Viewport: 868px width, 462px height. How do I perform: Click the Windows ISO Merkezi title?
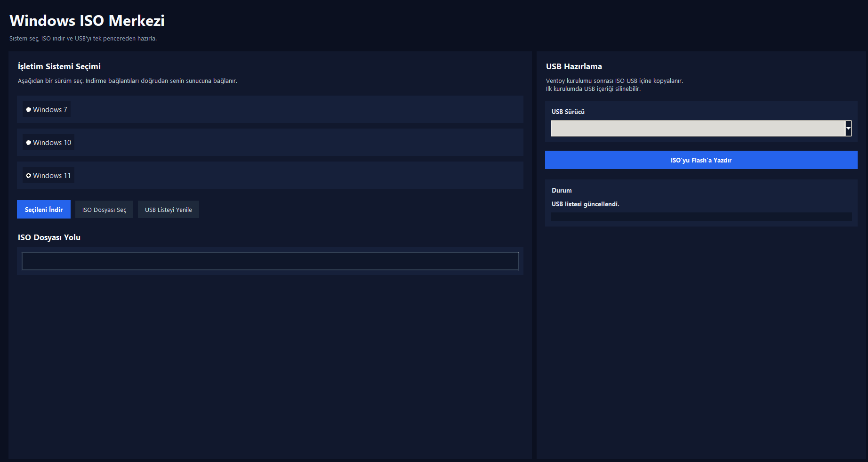click(x=87, y=21)
